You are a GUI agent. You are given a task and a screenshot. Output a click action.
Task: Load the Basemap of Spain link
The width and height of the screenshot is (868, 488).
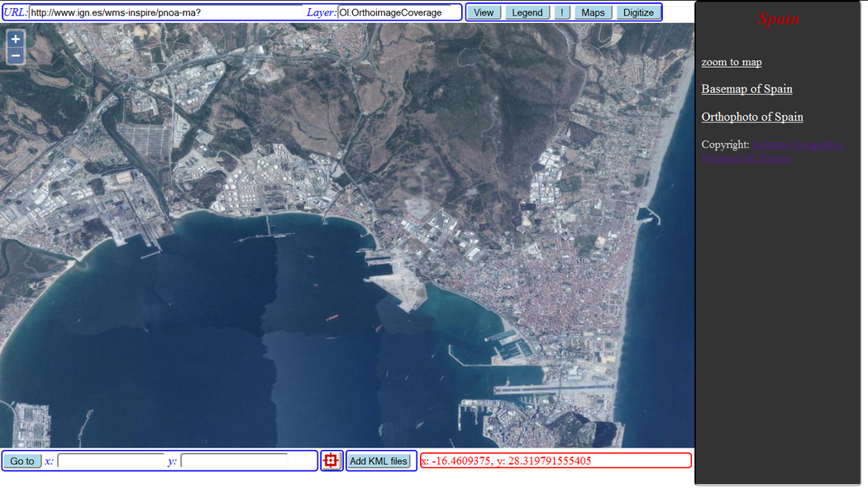tap(746, 89)
